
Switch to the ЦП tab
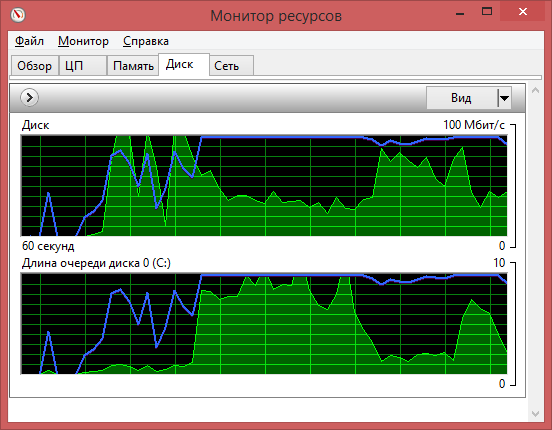[83, 66]
